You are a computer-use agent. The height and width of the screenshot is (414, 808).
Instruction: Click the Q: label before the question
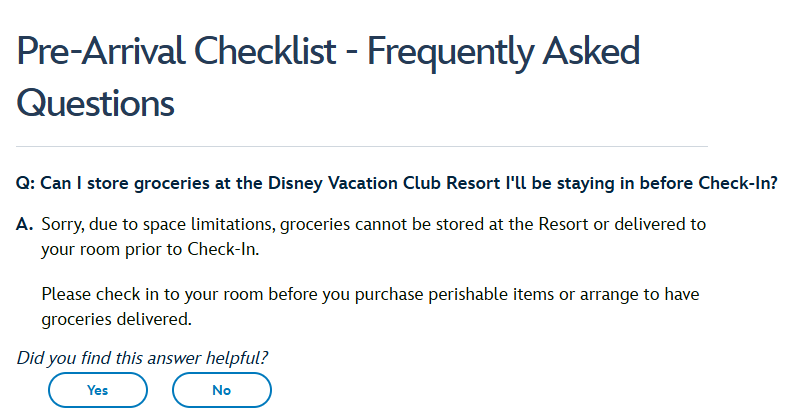[27, 184]
